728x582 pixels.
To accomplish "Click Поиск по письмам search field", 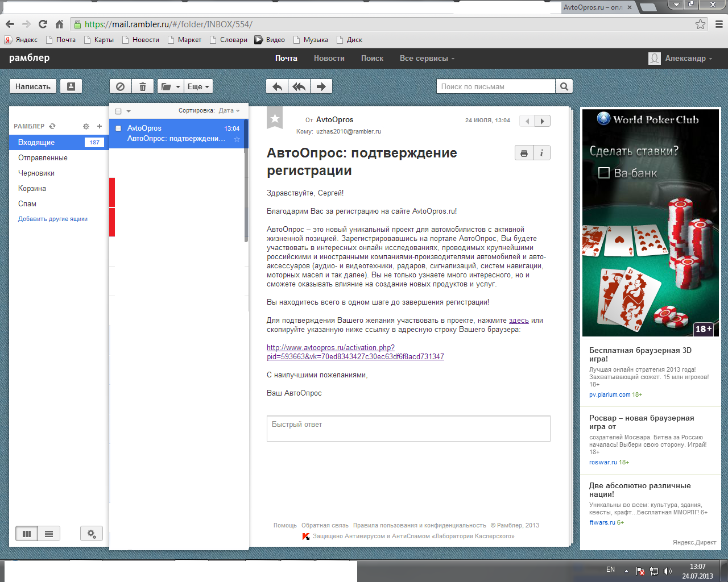I will pyautogui.click(x=496, y=86).
